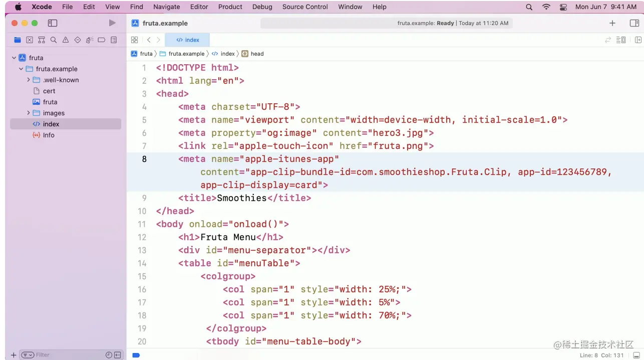644x360 pixels.
Task: Click the Fruta Menu heading text in code
Action: 228,237
